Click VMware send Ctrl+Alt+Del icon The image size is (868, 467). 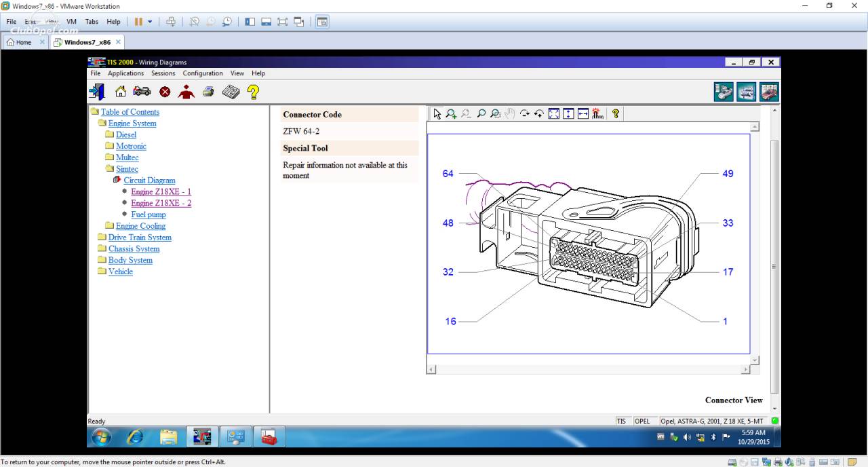171,22
